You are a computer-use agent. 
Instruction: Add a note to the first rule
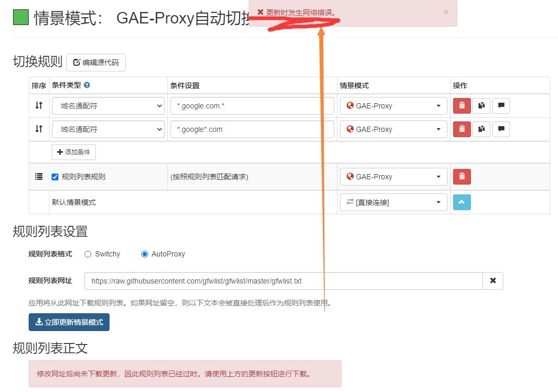[x=501, y=105]
